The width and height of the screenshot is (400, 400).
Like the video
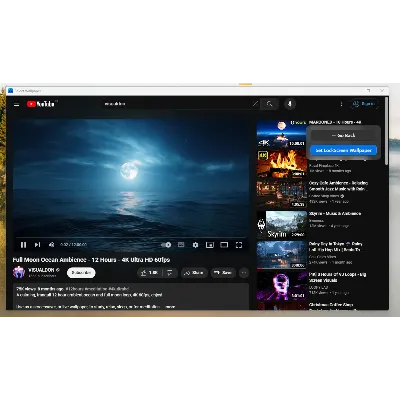(149, 273)
